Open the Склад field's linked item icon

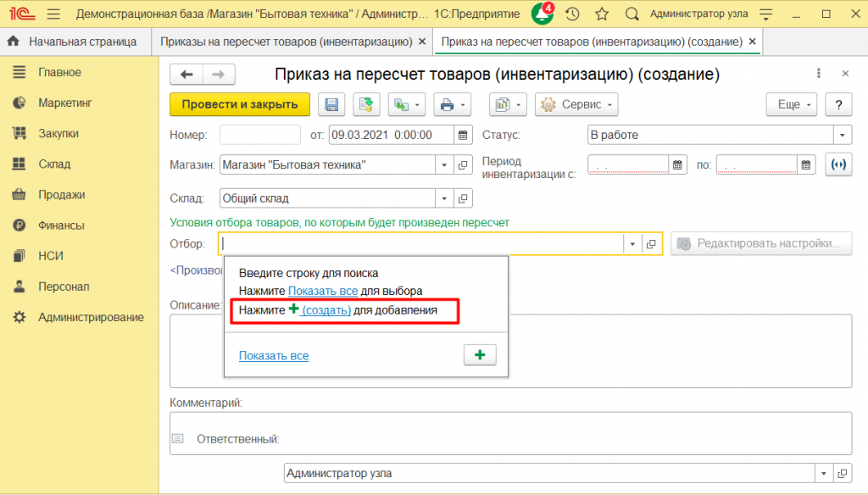463,198
